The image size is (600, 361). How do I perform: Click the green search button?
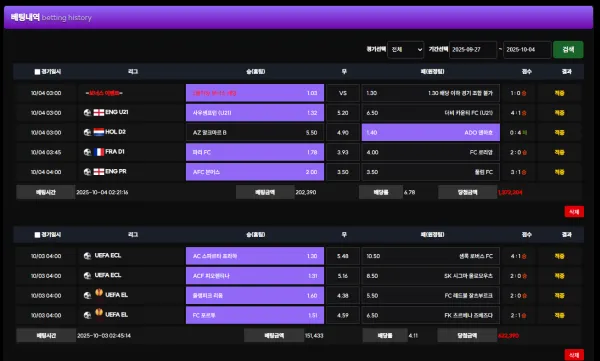[568, 50]
